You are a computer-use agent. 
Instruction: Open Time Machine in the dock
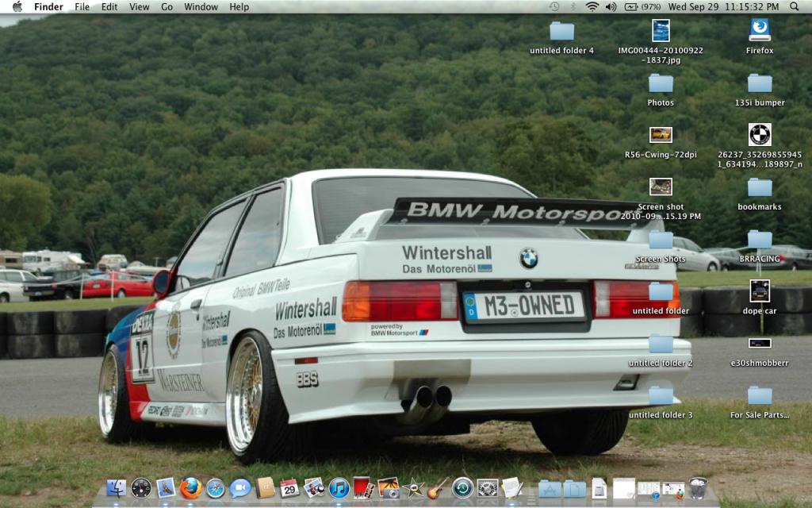coord(462,488)
